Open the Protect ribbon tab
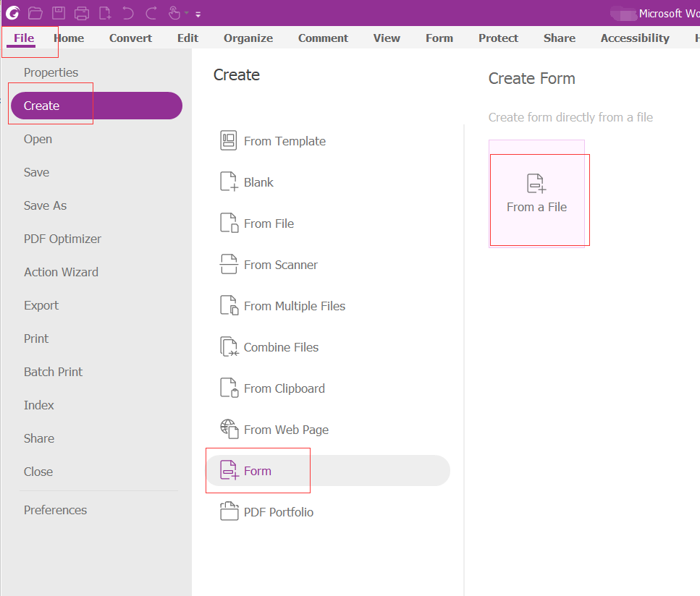Image resolution: width=700 pixels, height=596 pixels. pyautogui.click(x=498, y=38)
